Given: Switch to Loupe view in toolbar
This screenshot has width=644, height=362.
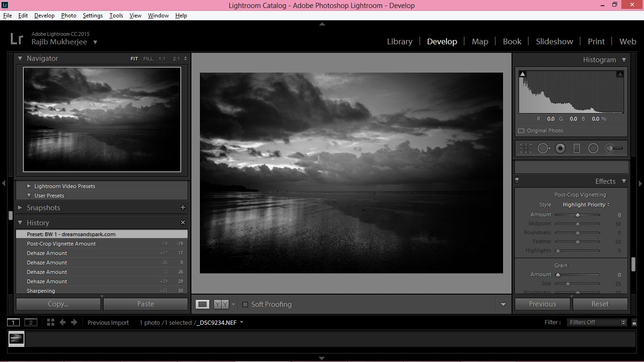Looking at the screenshot, I should point(203,304).
